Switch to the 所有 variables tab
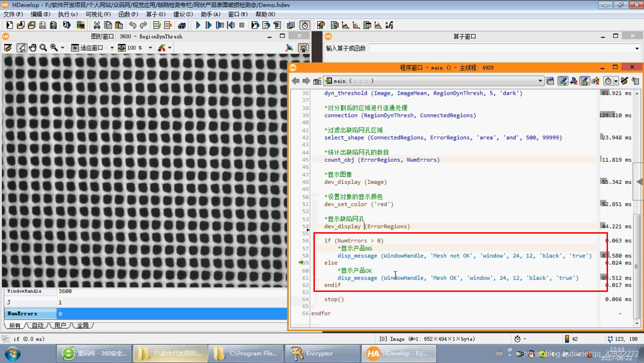Image resolution: width=644 pixels, height=363 pixels. 15,326
